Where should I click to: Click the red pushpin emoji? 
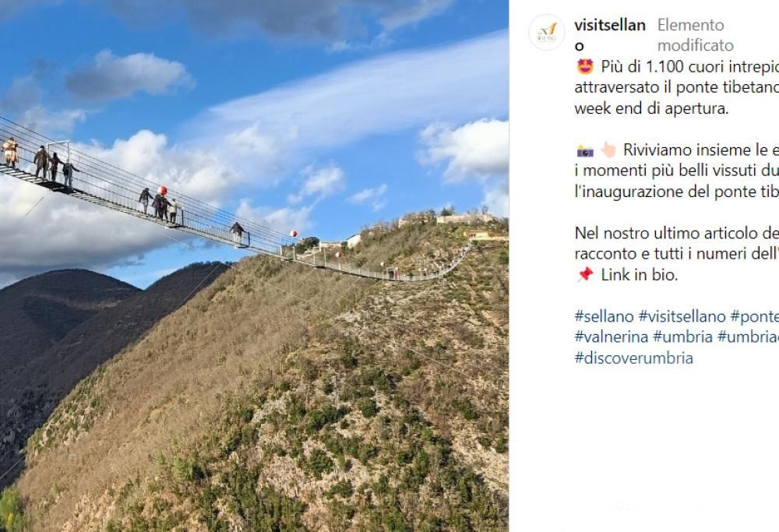tap(585, 275)
